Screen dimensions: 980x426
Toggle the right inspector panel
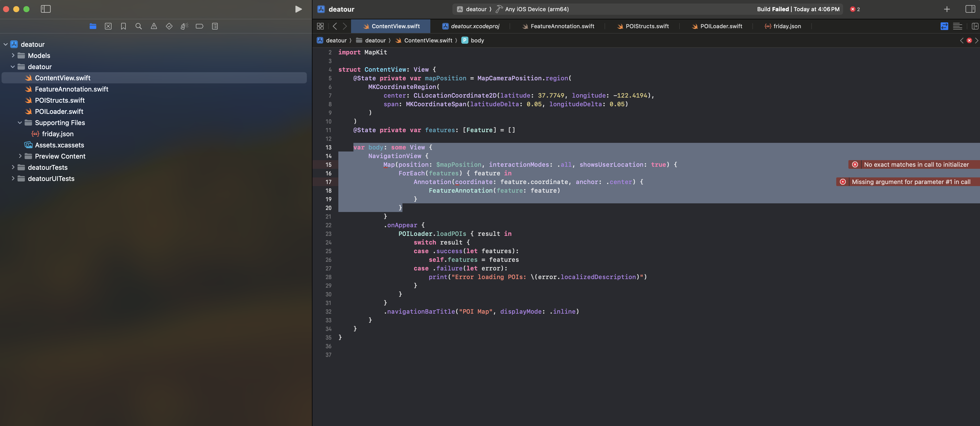pos(970,9)
